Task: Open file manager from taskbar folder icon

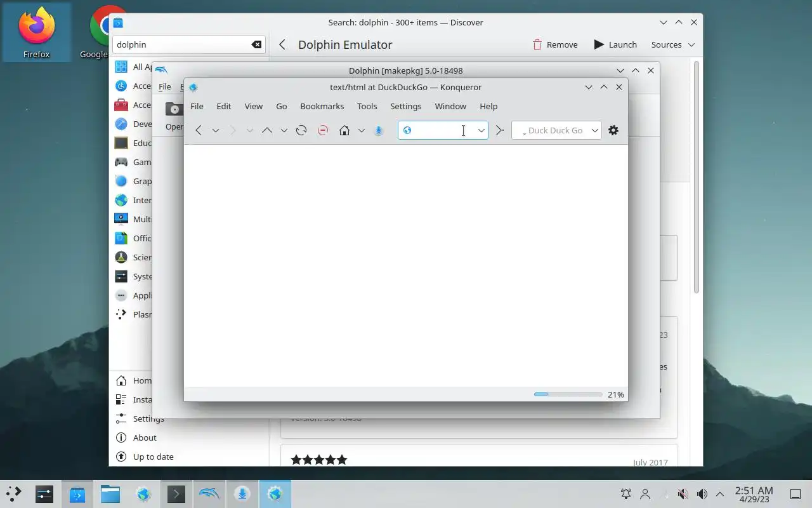Action: (110, 494)
